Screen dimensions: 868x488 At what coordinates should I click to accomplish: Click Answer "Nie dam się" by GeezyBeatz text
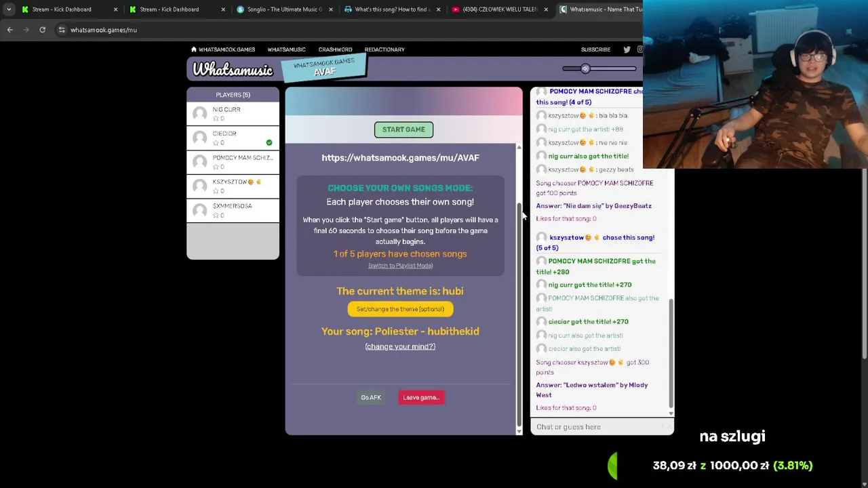click(594, 206)
